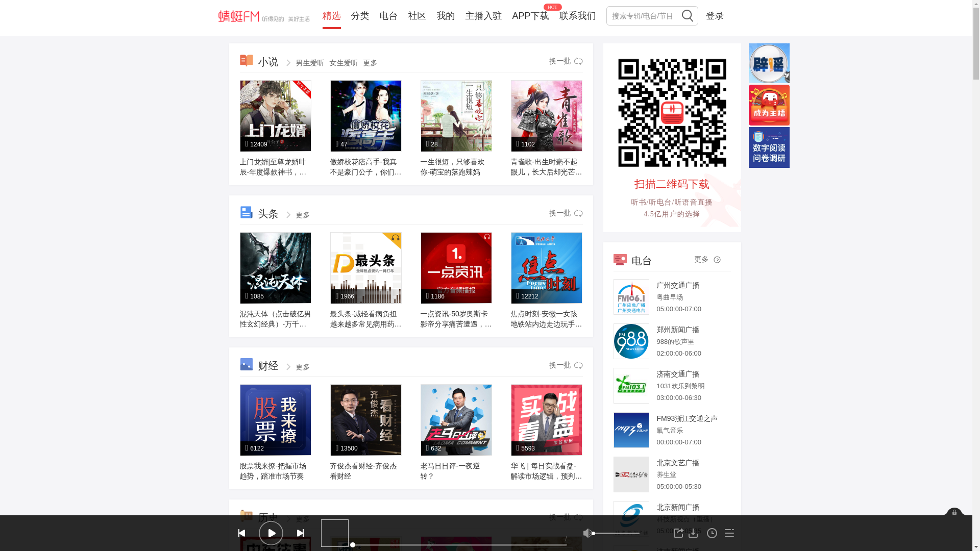This screenshot has height=551, width=980.
Task: Open 股票我来撩 album cover
Action: [x=275, y=420]
